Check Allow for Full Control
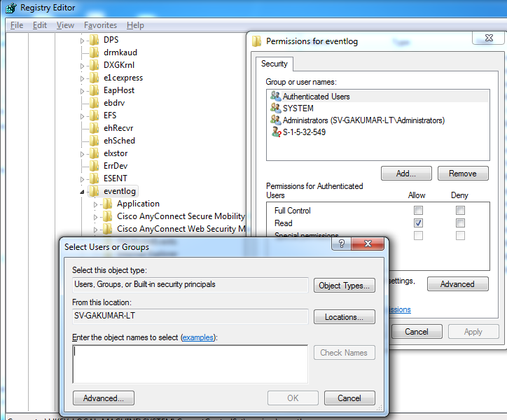The height and width of the screenshot is (420, 507). 418,211
